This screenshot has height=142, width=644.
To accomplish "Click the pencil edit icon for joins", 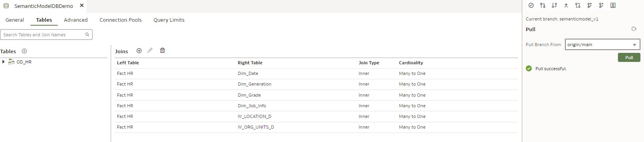I will point(150,50).
